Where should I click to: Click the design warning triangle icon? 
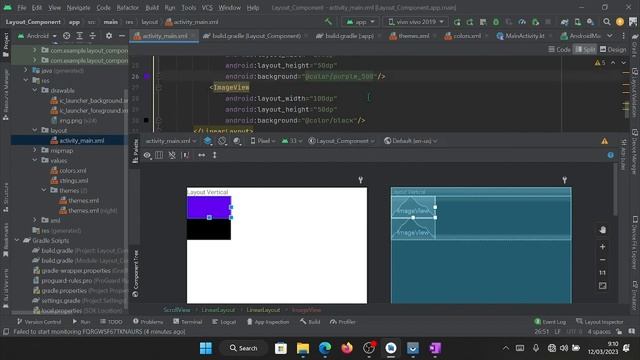click(604, 141)
